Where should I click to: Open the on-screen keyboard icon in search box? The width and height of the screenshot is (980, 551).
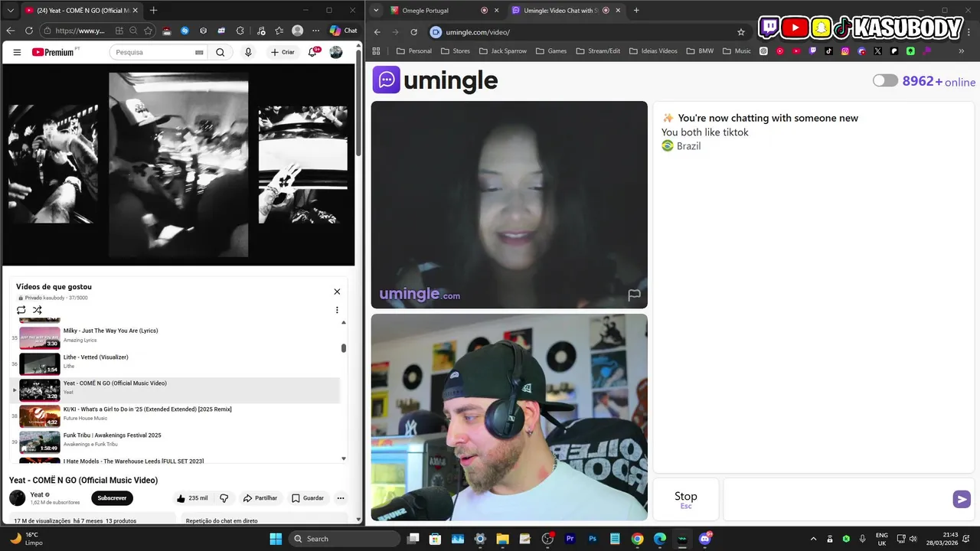[x=199, y=52]
